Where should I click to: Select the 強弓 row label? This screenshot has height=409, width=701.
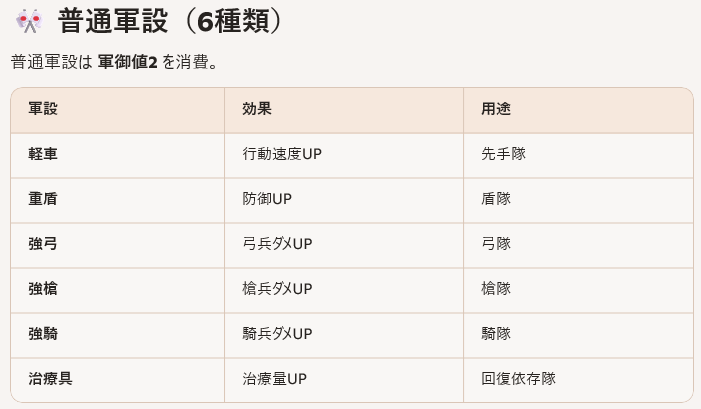[43, 244]
